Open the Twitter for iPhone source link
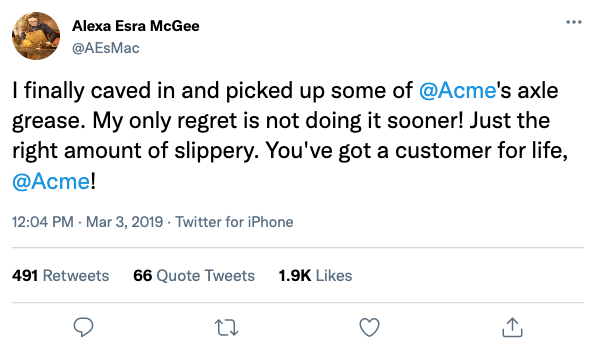The height and width of the screenshot is (364, 596). (x=234, y=222)
